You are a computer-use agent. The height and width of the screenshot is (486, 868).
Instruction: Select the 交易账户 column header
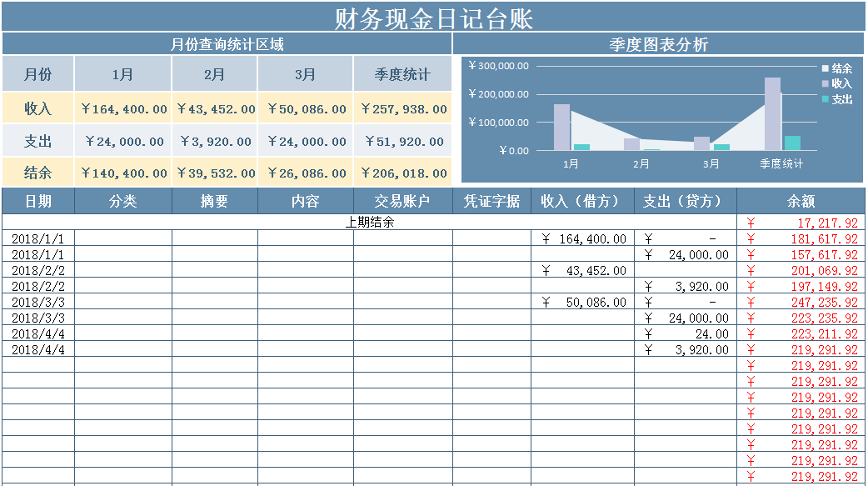tap(402, 201)
